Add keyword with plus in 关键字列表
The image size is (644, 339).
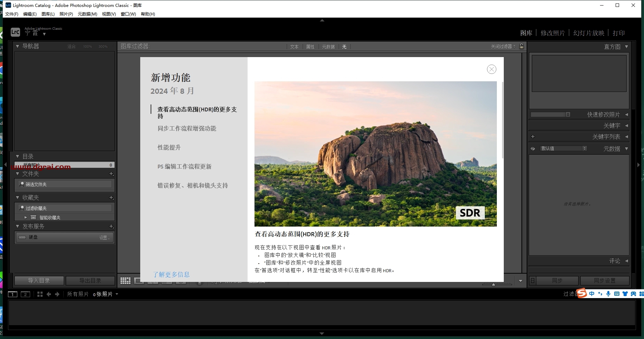pyautogui.click(x=533, y=137)
